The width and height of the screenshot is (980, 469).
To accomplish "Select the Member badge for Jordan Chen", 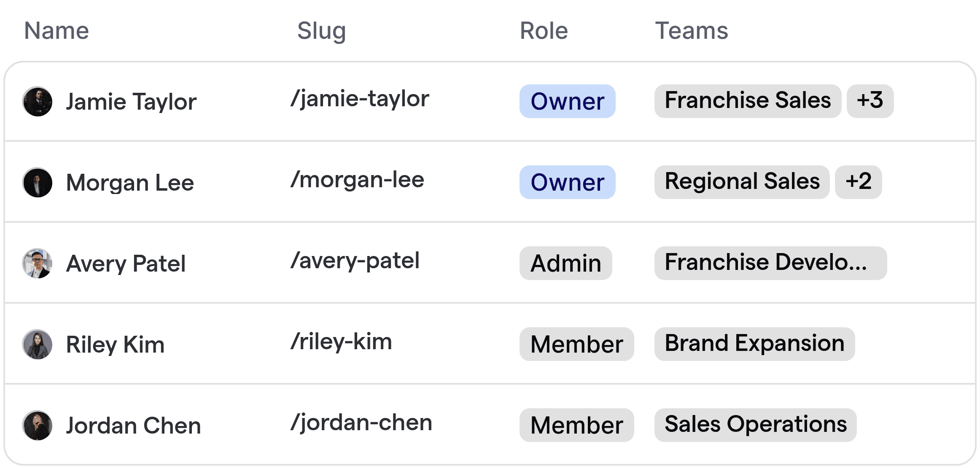I will 576,425.
